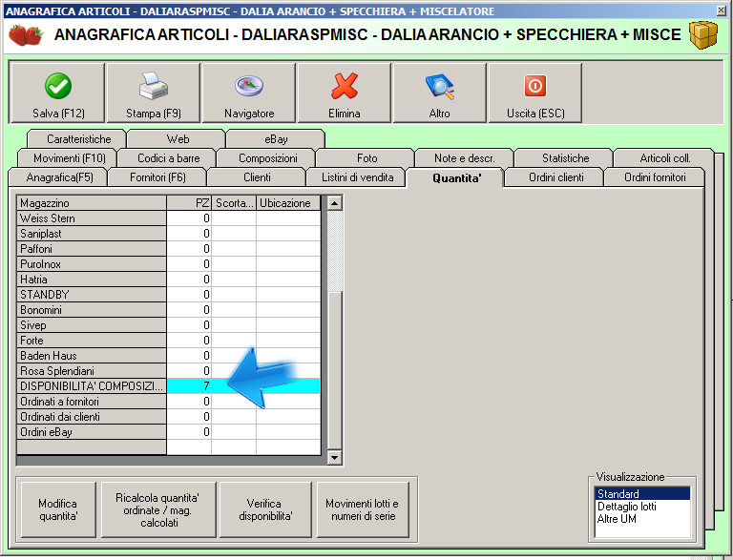Screen dimensions: 733x560
Task: Open Navigatore via compass icon
Action: pos(249,86)
